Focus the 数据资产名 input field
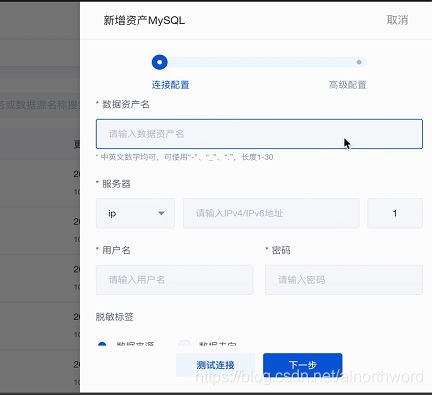 (259, 134)
